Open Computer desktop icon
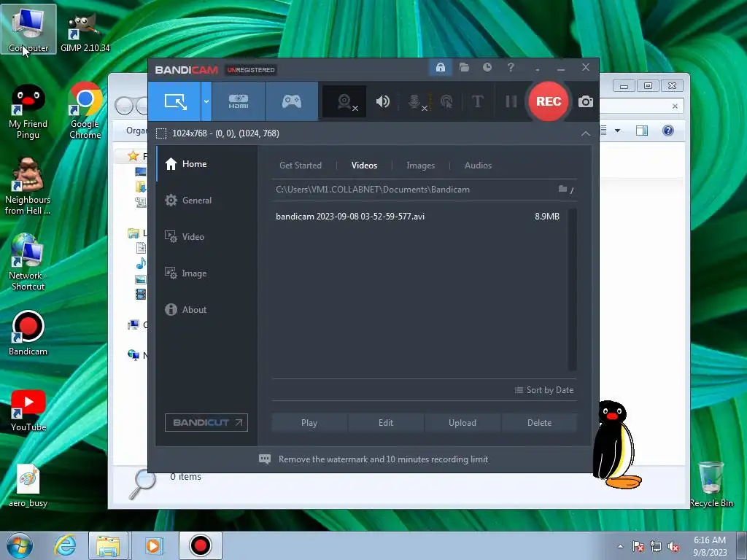747x560 pixels. pos(28,29)
